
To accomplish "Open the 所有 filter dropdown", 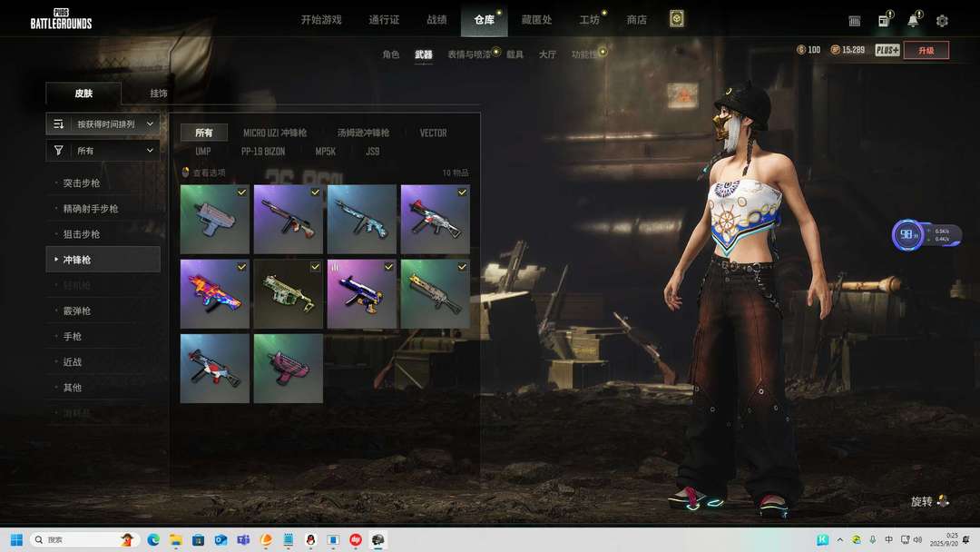I will [x=103, y=150].
